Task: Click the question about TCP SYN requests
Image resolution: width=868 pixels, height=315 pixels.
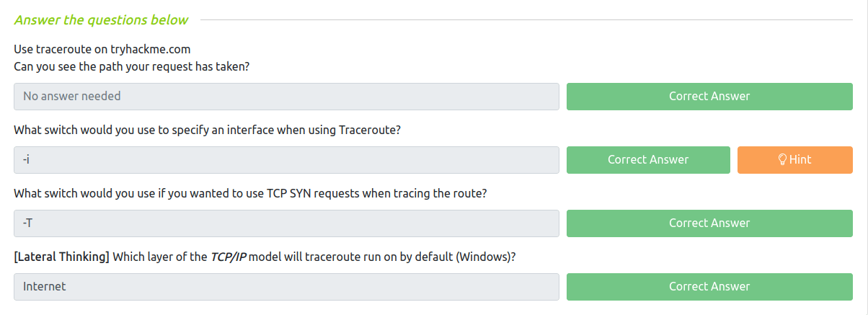Action: pos(252,193)
